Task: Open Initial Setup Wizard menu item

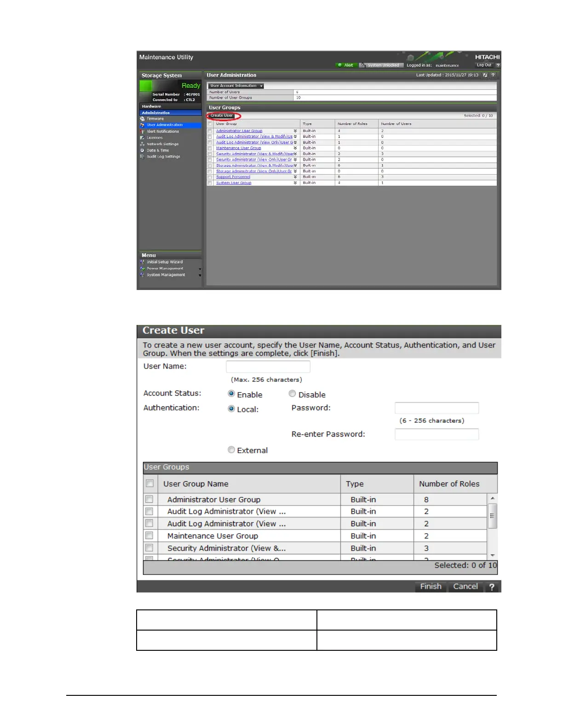Action: (x=165, y=262)
